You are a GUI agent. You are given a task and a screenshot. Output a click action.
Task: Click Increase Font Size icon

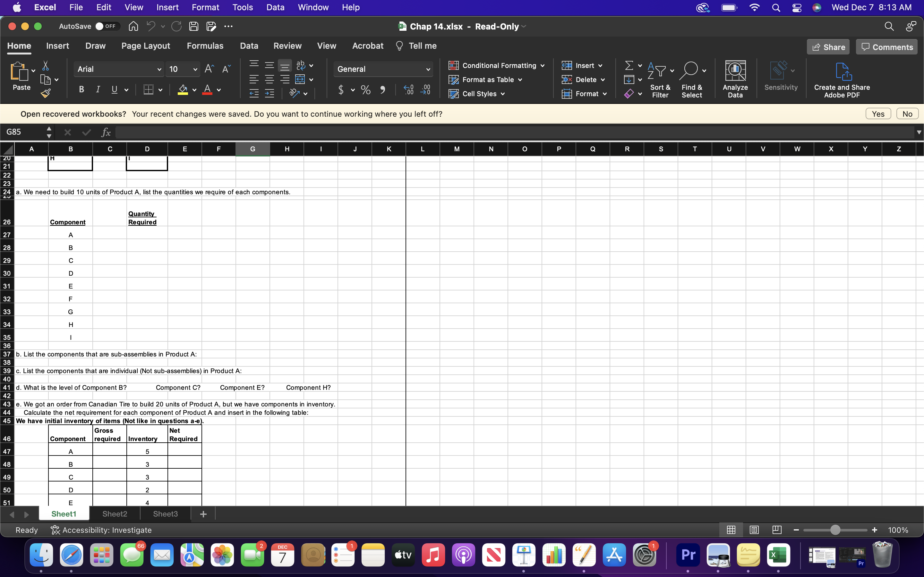[x=209, y=69]
